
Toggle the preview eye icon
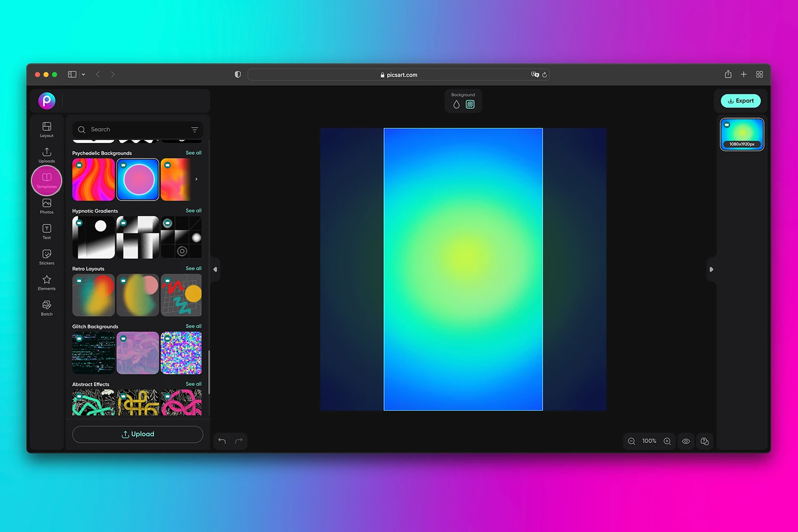[x=686, y=441]
